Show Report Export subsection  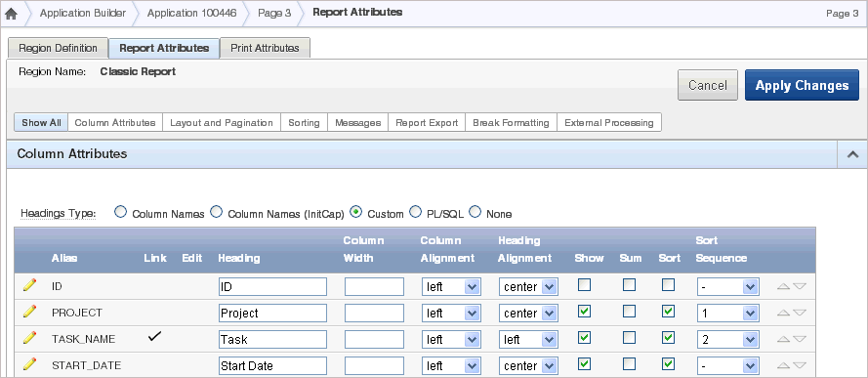coord(427,123)
